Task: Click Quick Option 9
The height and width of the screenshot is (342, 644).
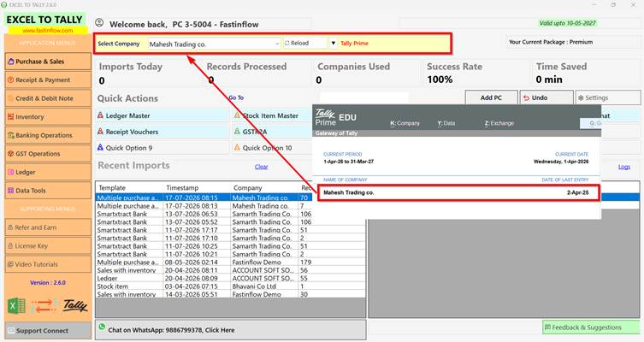Action: pyautogui.click(x=162, y=148)
